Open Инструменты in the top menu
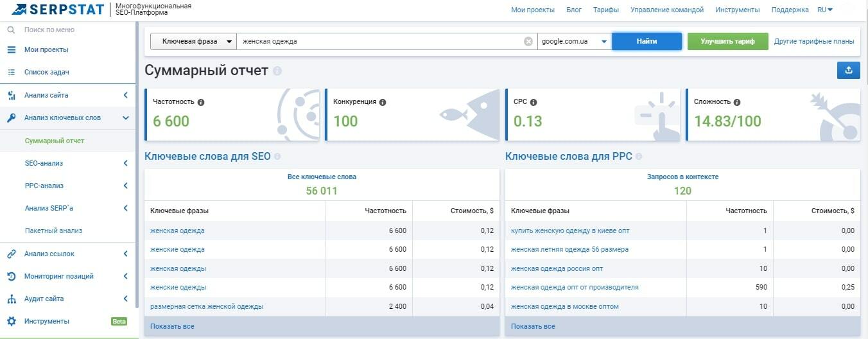Image resolution: width=868 pixels, height=339 pixels. coord(737,10)
